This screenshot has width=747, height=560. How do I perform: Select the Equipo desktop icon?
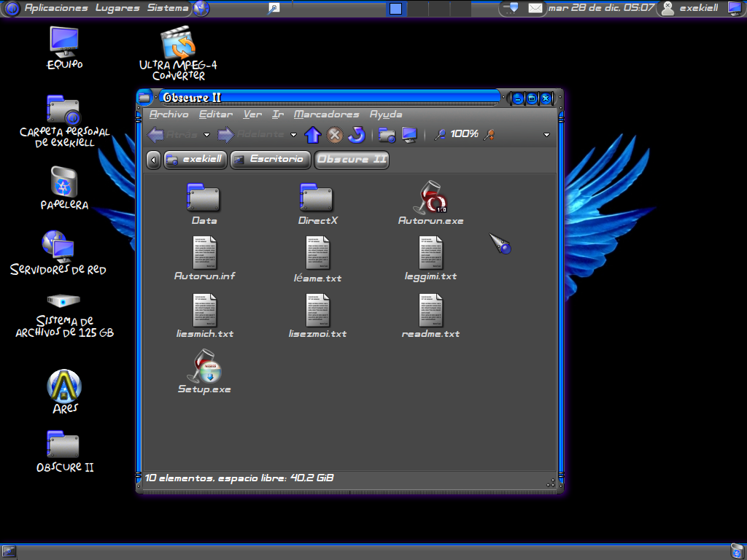tap(64, 47)
